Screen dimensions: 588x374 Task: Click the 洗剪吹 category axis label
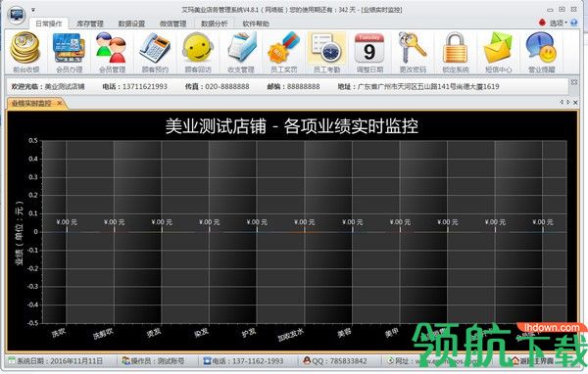(x=103, y=334)
